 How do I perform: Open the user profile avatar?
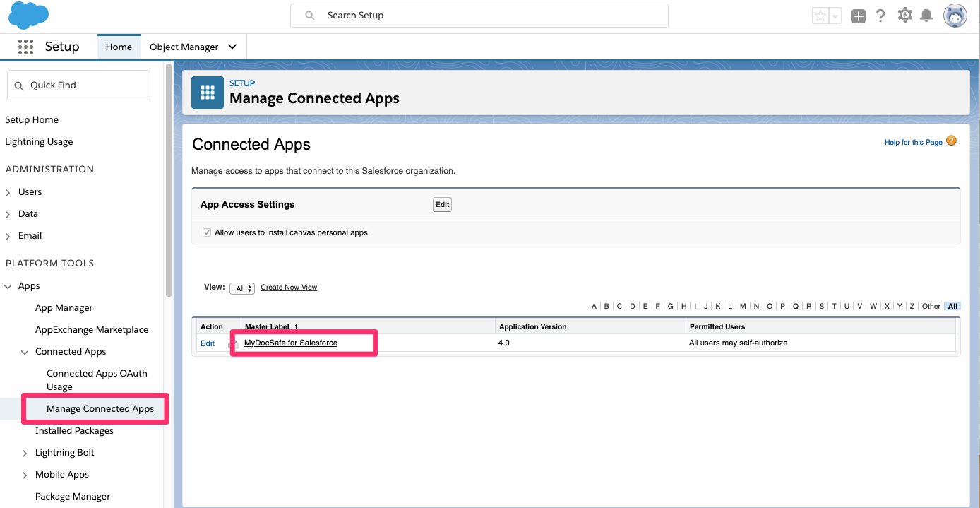click(955, 16)
